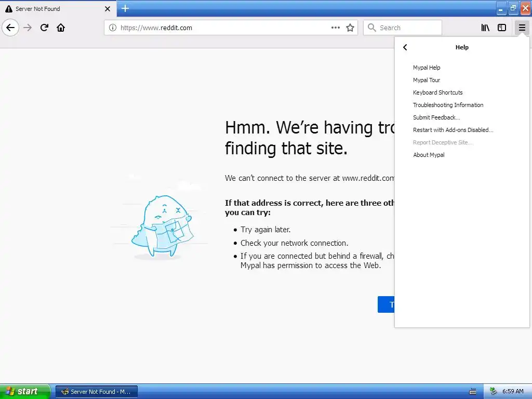
Task: Click the "Try again later." bullet text
Action: pos(265,230)
